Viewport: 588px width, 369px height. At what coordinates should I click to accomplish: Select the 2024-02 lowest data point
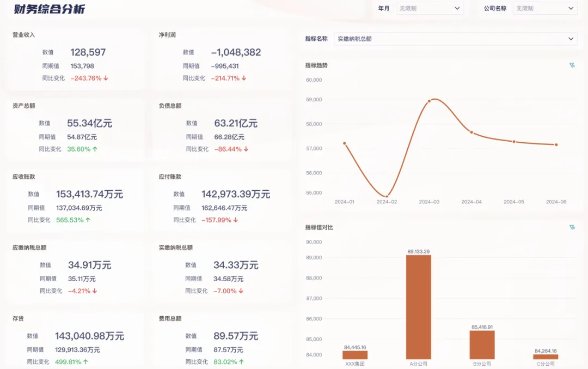(387, 196)
